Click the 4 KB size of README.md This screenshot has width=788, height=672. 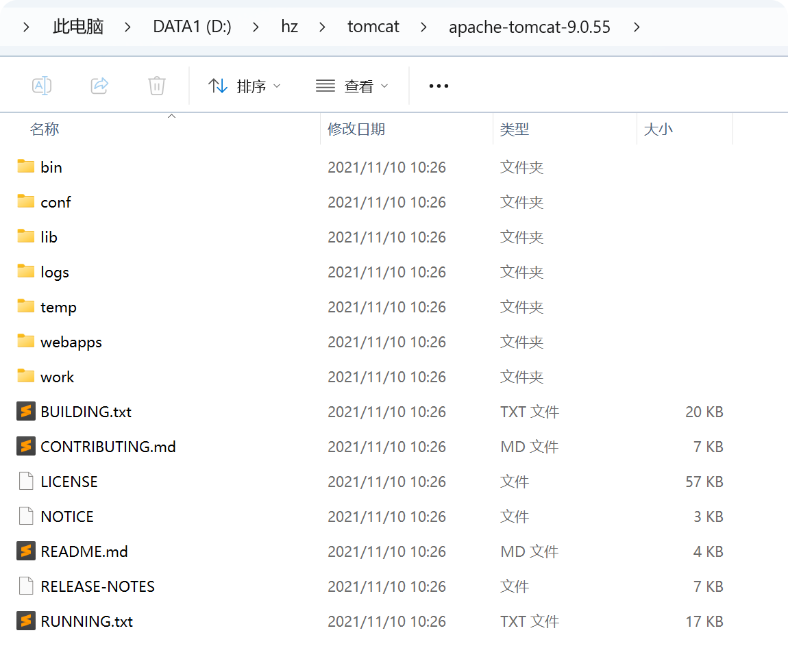(x=708, y=551)
